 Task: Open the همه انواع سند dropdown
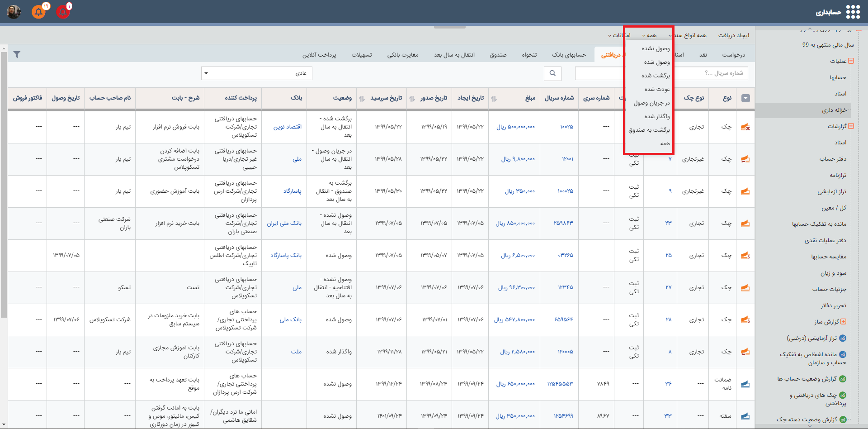point(688,35)
